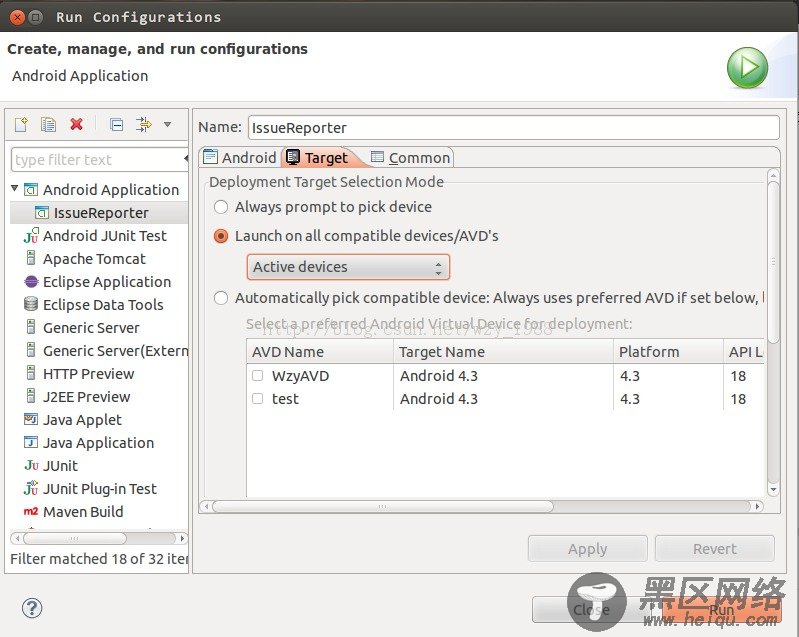Click the Maven Build m2 icon
The image size is (799, 637).
[x=31, y=511]
